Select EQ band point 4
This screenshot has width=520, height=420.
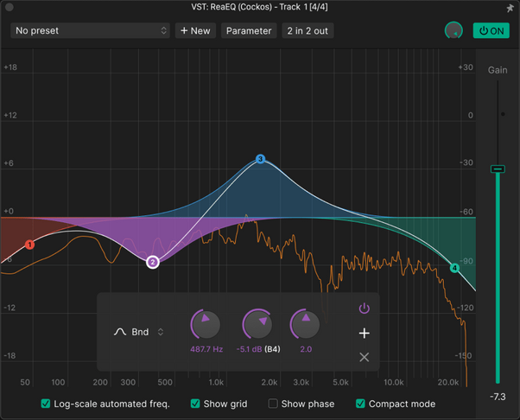(x=454, y=268)
